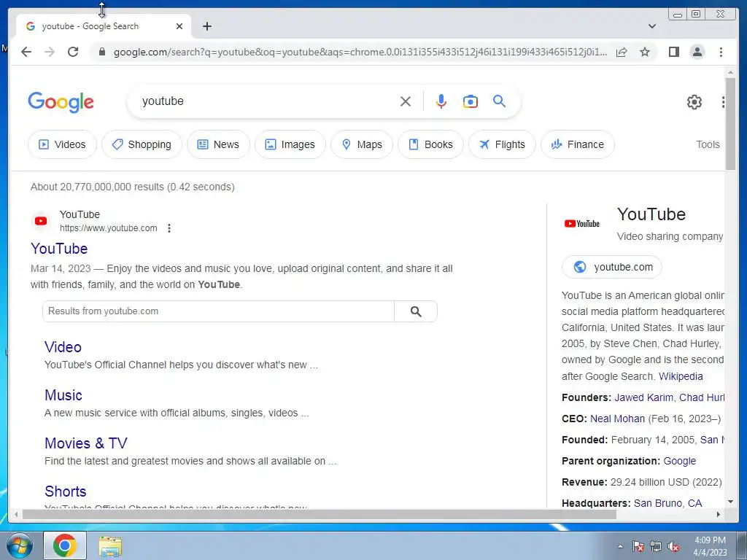This screenshot has width=747, height=560.
Task: Submit the youtube.com site search button
Action: tap(416, 311)
